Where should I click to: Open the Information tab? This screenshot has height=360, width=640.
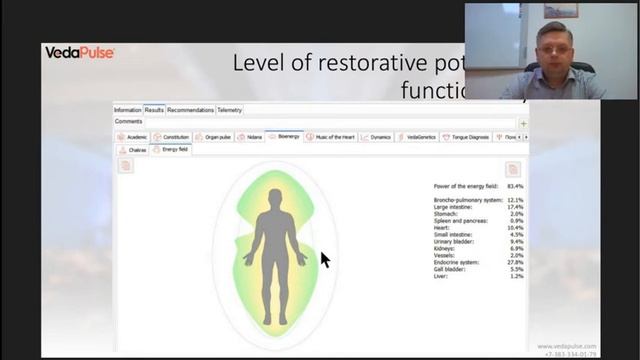[127, 110]
